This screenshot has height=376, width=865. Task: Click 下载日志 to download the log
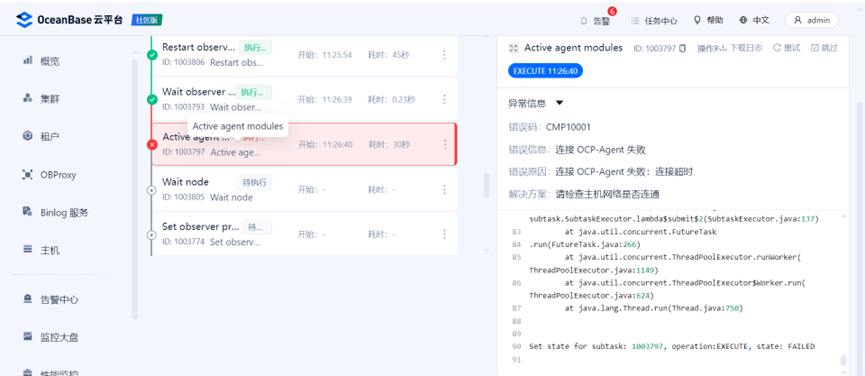[741, 48]
